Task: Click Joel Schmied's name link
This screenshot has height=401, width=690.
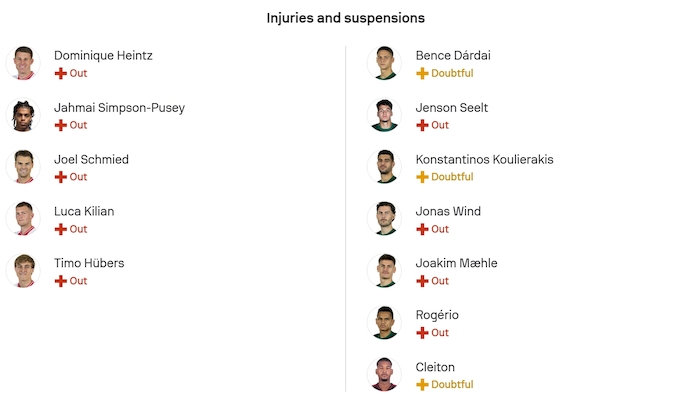Action: pos(91,160)
